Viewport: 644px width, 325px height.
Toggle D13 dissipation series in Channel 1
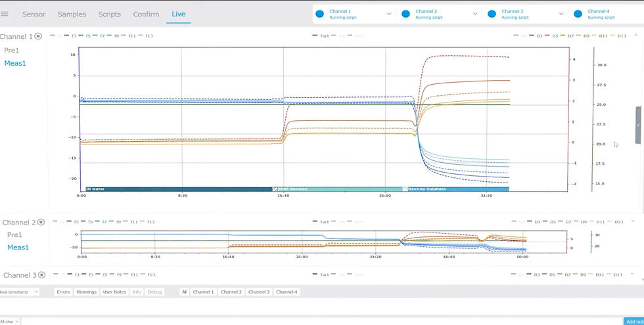pyautogui.click(x=618, y=36)
